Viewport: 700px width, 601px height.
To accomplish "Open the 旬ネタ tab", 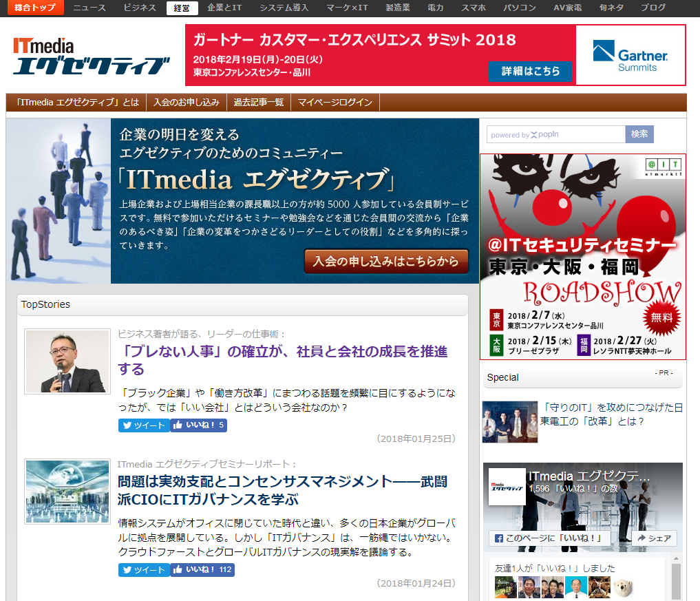I will click(x=612, y=8).
